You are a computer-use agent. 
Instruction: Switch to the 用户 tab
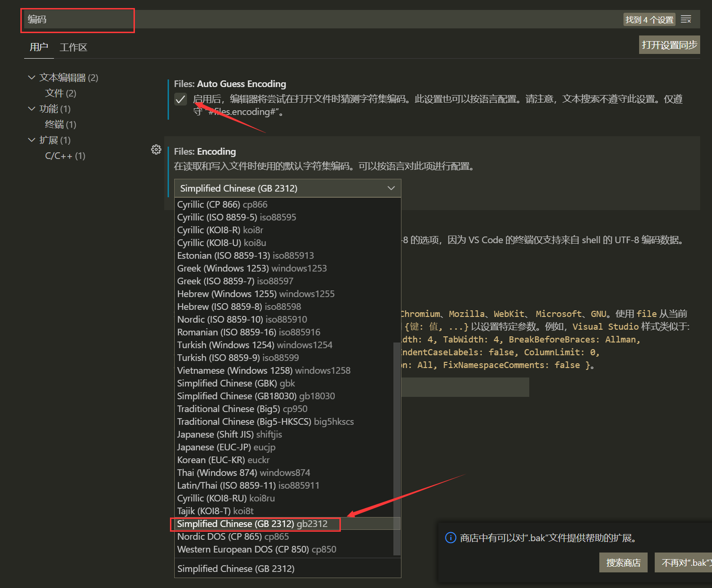click(38, 47)
